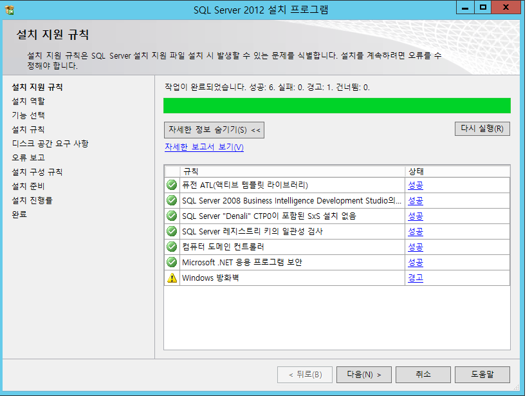Open 경고 status link for Windows 방화벽
This screenshot has height=396, width=532.
point(415,278)
